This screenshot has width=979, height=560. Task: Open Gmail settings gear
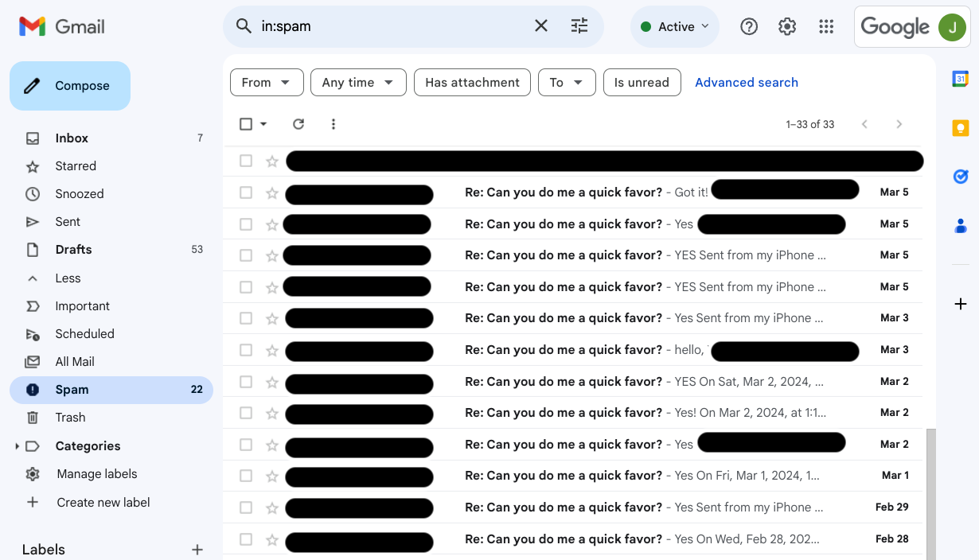tap(786, 25)
